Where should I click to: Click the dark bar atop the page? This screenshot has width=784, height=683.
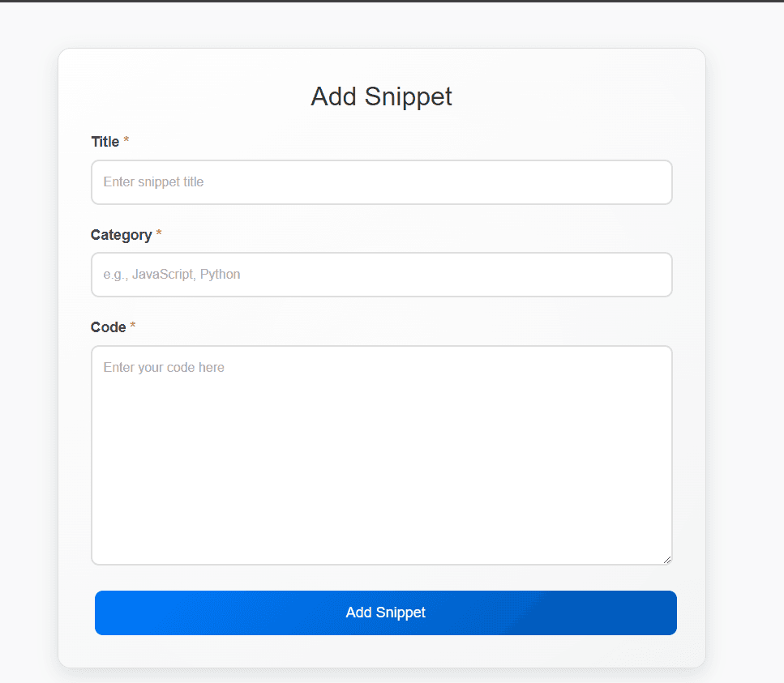392,1
